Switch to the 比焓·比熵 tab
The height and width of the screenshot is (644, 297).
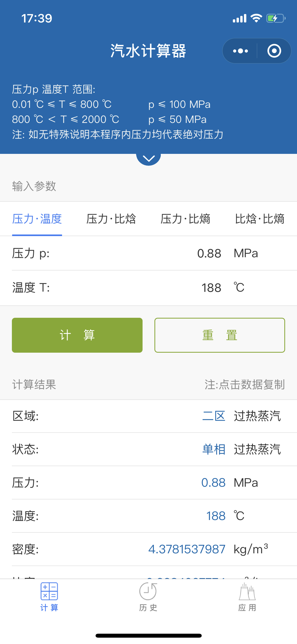[x=260, y=219]
